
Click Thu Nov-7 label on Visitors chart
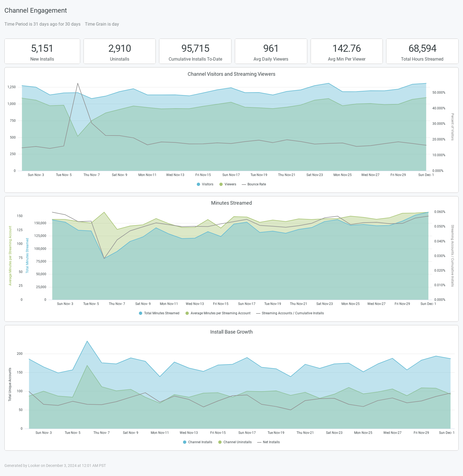[91, 175]
